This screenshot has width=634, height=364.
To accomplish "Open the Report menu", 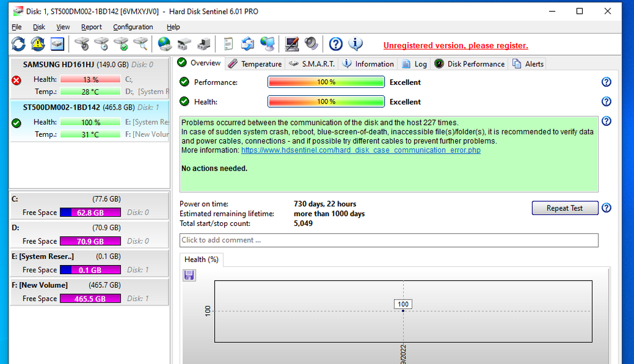I will click(x=92, y=27).
